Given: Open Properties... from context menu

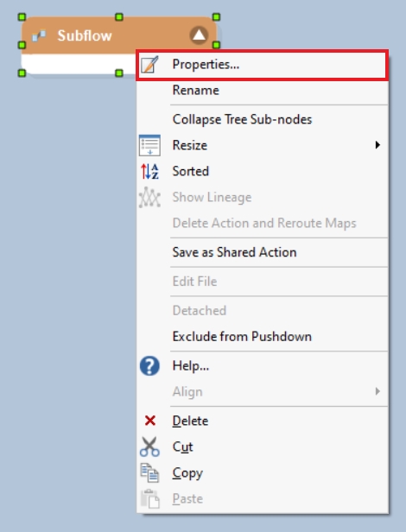Looking at the screenshot, I should point(262,65).
